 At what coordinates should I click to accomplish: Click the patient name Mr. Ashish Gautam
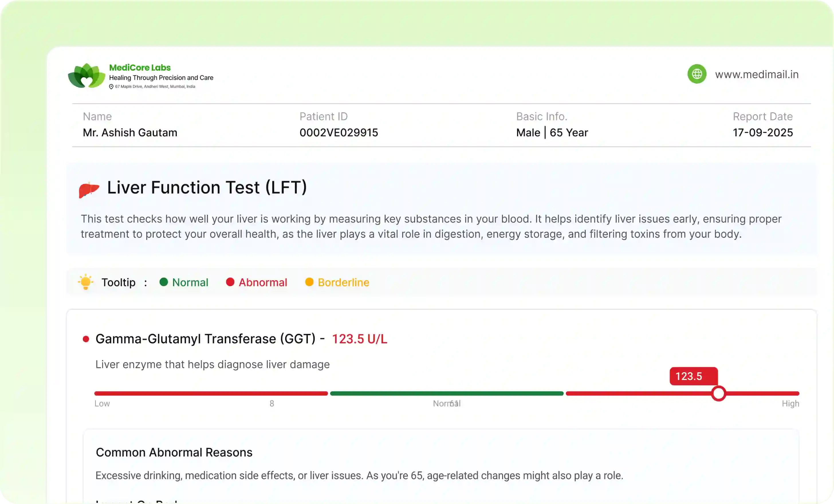130,132
